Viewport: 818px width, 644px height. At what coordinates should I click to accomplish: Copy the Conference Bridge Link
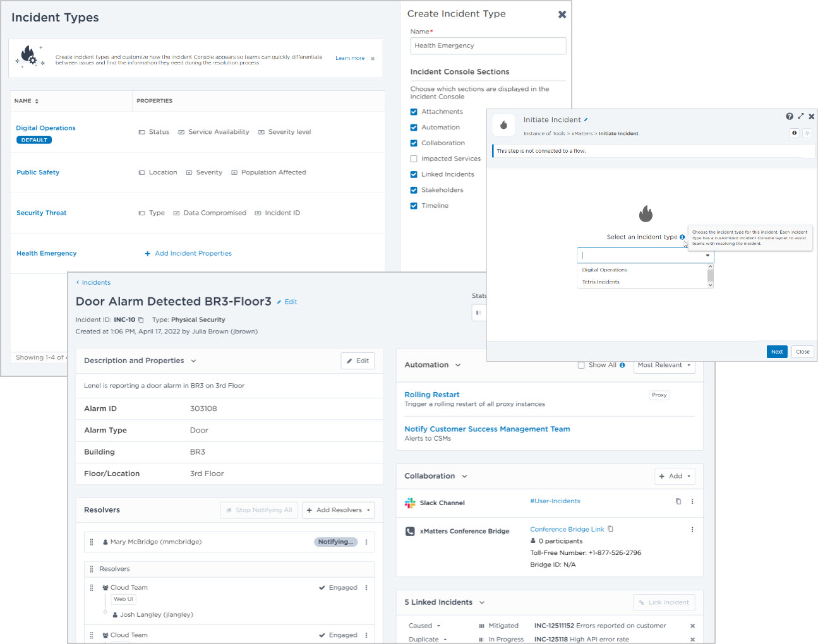tap(610, 529)
